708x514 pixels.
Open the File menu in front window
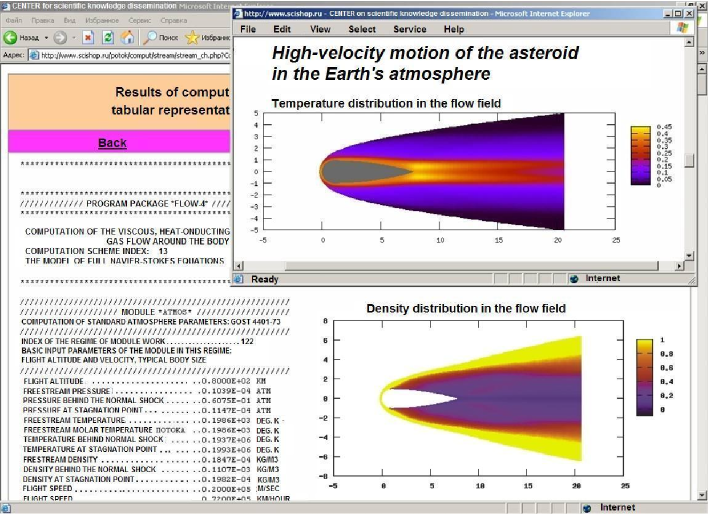[248, 29]
